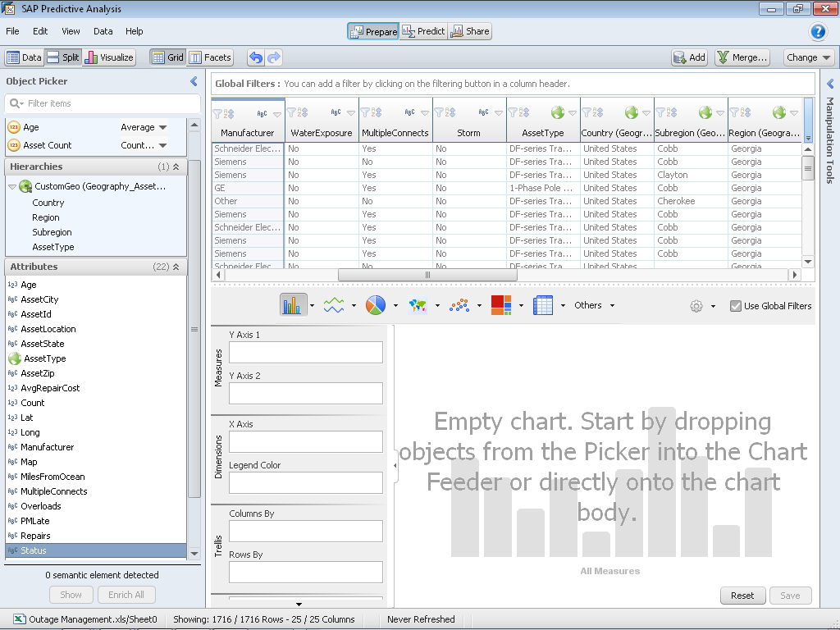This screenshot has height=630, width=840.
Task: Click the Reset chart button
Action: coord(742,596)
